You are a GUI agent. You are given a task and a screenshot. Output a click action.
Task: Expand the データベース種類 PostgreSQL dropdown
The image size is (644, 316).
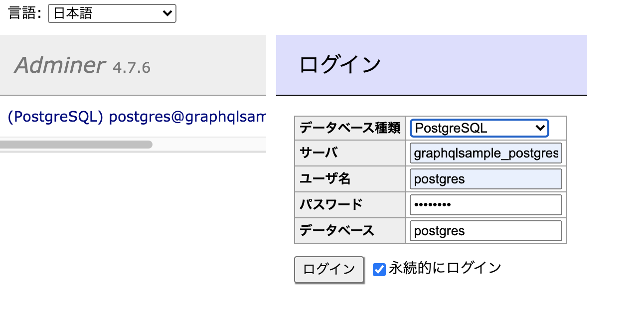479,128
